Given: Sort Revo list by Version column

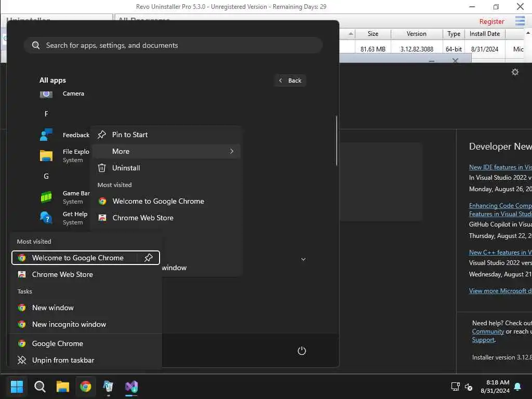Looking at the screenshot, I should [x=417, y=34].
